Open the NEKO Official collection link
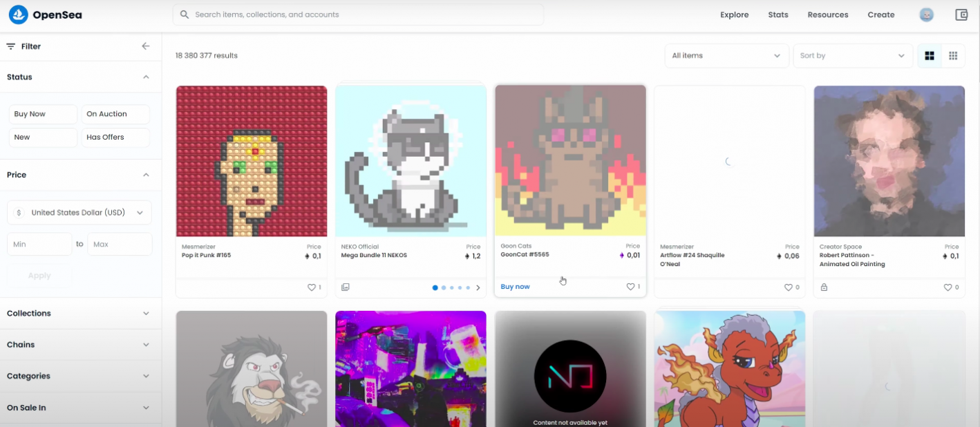Screen dimensions: 980x427 point(361,247)
